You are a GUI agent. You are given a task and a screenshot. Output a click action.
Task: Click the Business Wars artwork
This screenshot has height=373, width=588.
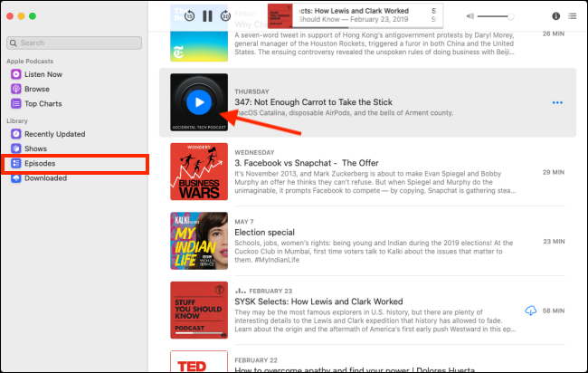tap(199, 171)
